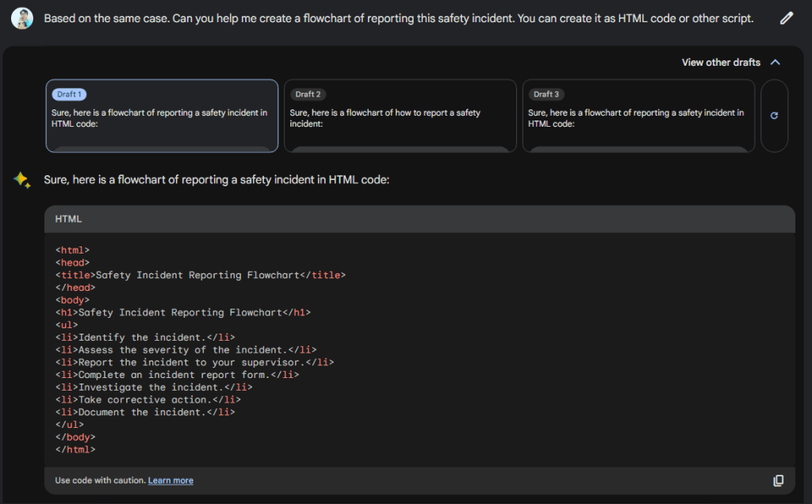This screenshot has width=812, height=504.
Task: Click the user profile avatar
Action: [22, 18]
